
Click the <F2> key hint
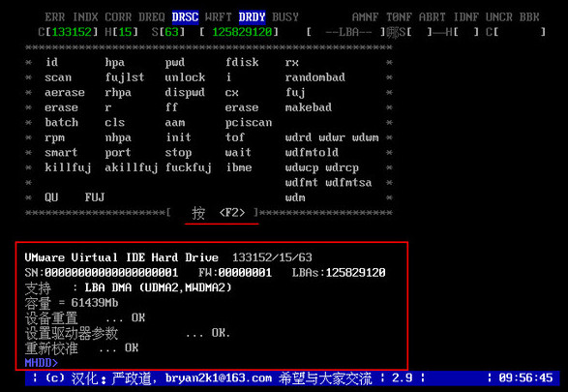tap(232, 213)
